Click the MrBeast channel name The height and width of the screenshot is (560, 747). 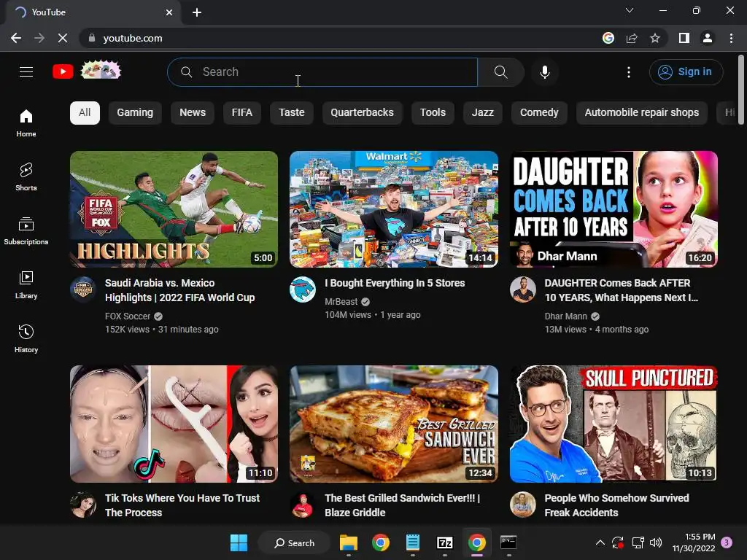pyautogui.click(x=341, y=301)
